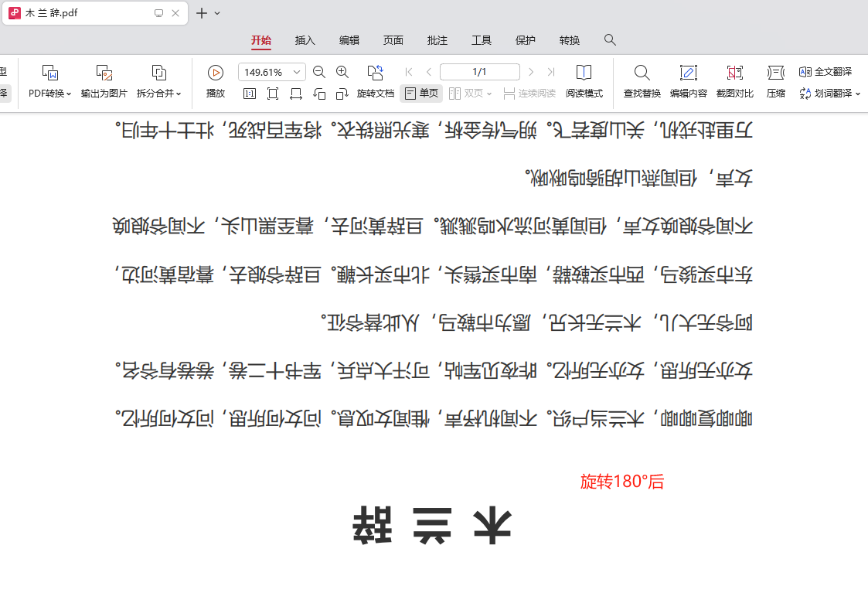Open 查找替换 find and replace
868x610 pixels.
click(642, 82)
